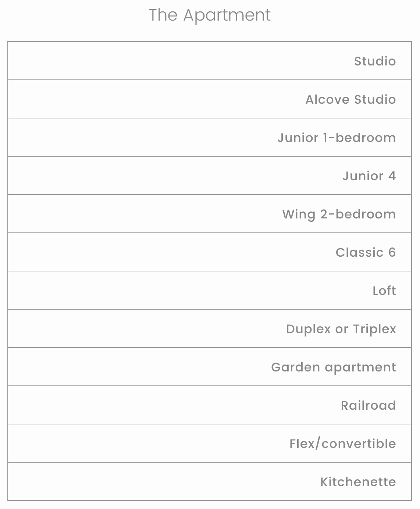420x509 pixels.
Task: Click the Studio text label
Action: pyautogui.click(x=375, y=61)
